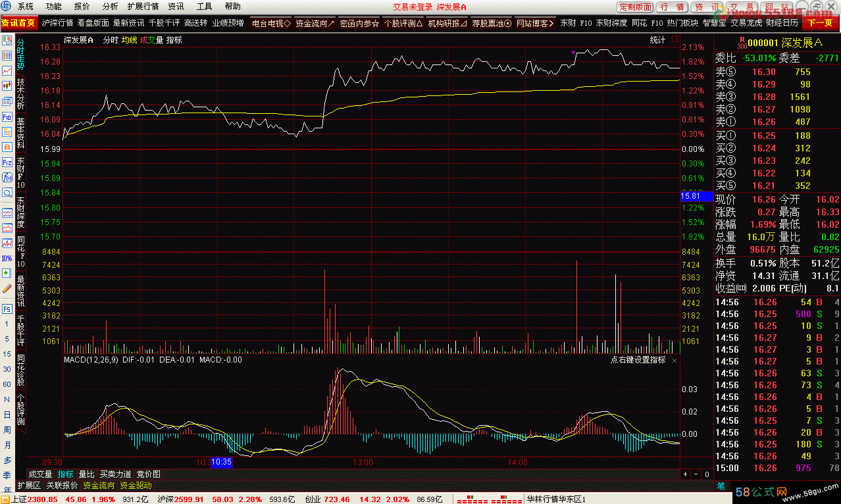This screenshot has width=841, height=504.
Task: Select 千股千评 vertical tab
Action: [x=20, y=330]
